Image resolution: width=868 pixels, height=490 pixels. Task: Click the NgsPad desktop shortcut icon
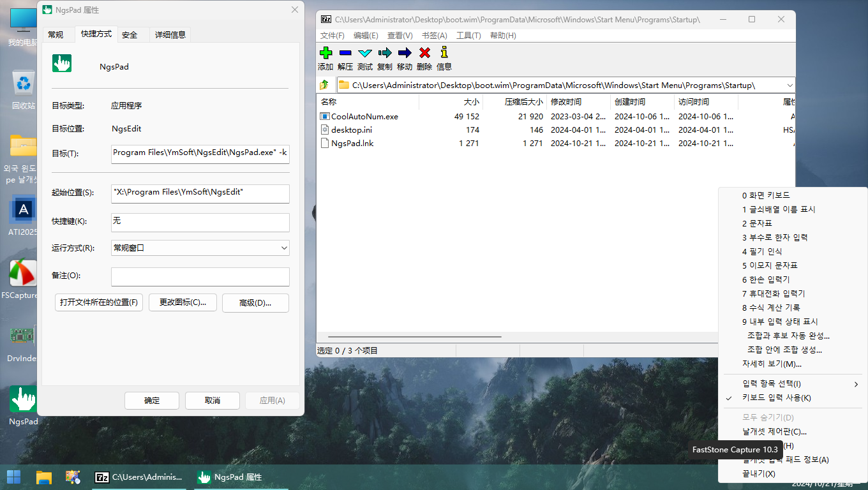pyautogui.click(x=24, y=399)
